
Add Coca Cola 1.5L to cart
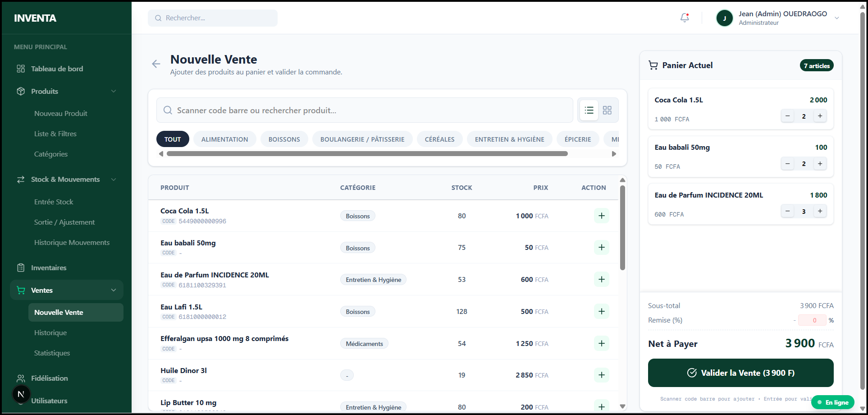pyautogui.click(x=601, y=216)
